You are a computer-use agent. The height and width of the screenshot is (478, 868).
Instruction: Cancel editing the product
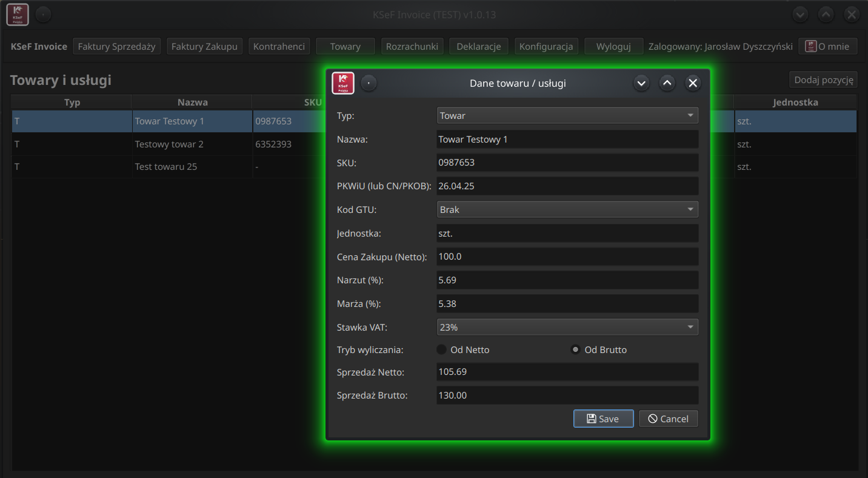[x=668, y=419]
